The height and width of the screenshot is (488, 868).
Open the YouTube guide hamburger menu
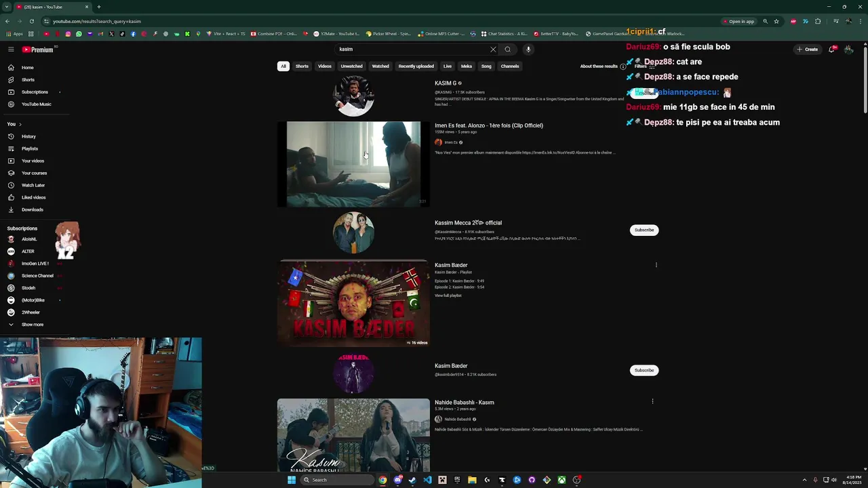pyautogui.click(x=11, y=49)
